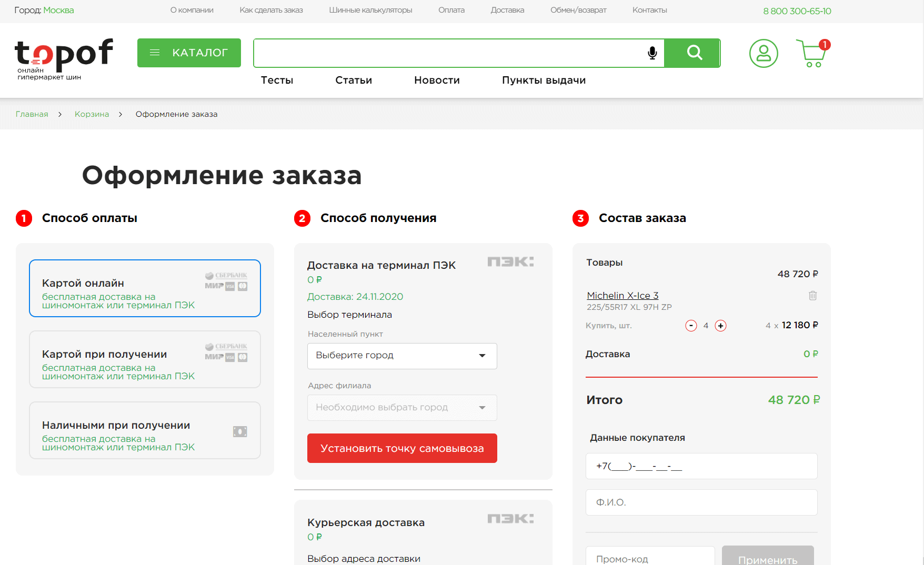Screen dimensions: 924x565
Task: Click Главная breadcrumb link
Action: (32, 114)
